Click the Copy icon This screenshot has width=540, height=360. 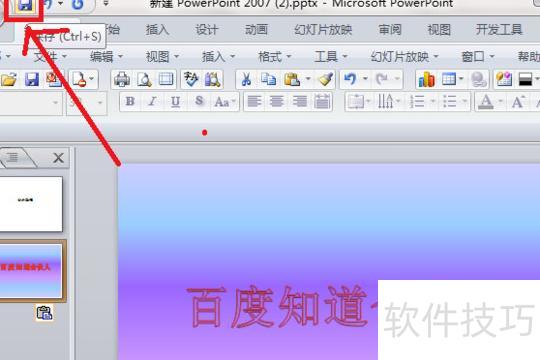pyautogui.click(x=269, y=80)
